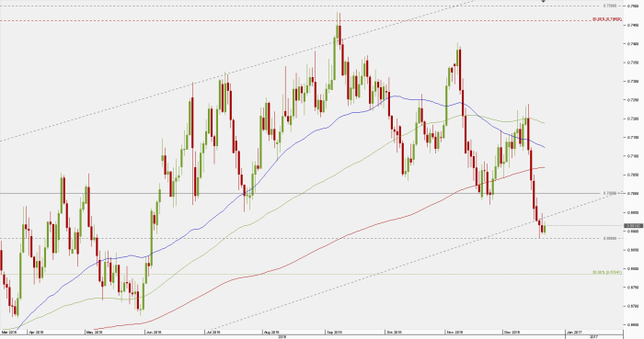644x339 pixels.
Task: Click the 0.6900 dashed support line label
Action: [x=610, y=238]
